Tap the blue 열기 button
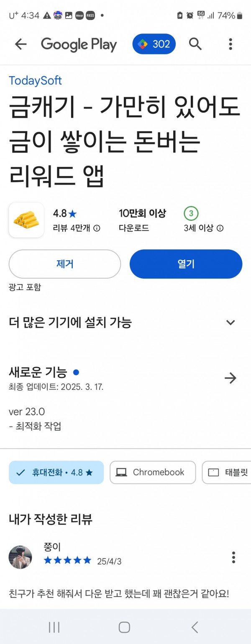The width and height of the screenshot is (251, 644). point(186,264)
